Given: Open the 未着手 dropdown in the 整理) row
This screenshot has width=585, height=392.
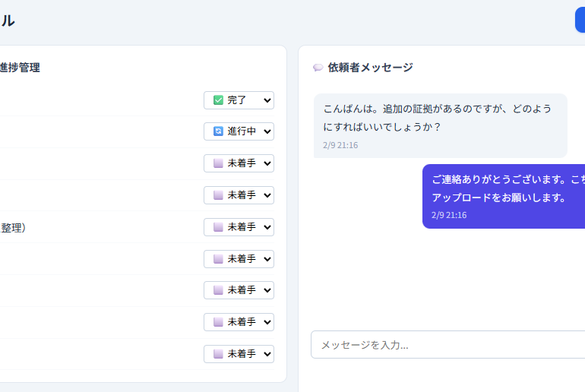Looking at the screenshot, I should 239,227.
